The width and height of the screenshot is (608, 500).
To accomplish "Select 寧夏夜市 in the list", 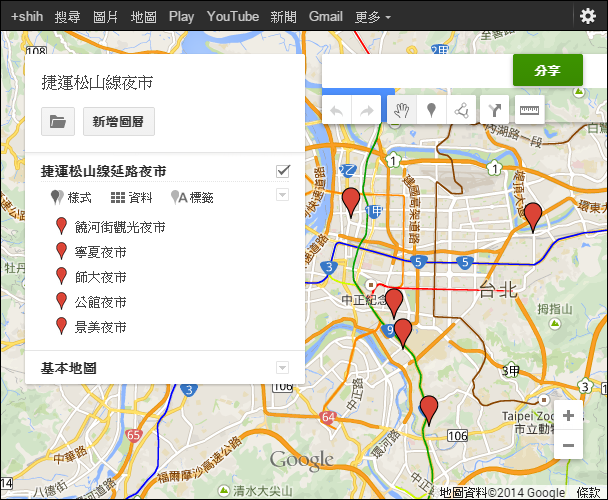I will pos(101,252).
